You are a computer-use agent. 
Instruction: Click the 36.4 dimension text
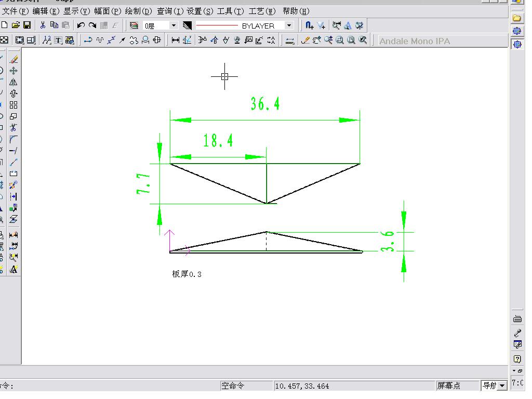(x=265, y=103)
